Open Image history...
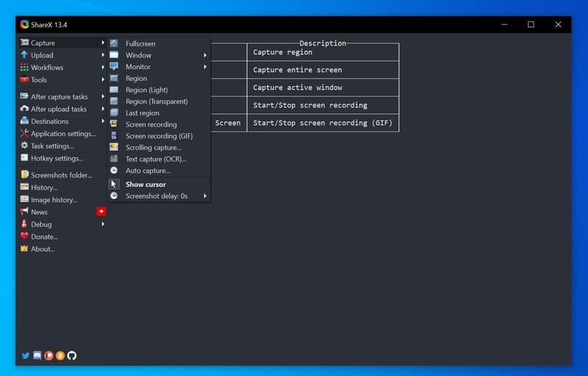This screenshot has width=588, height=376. point(62,199)
